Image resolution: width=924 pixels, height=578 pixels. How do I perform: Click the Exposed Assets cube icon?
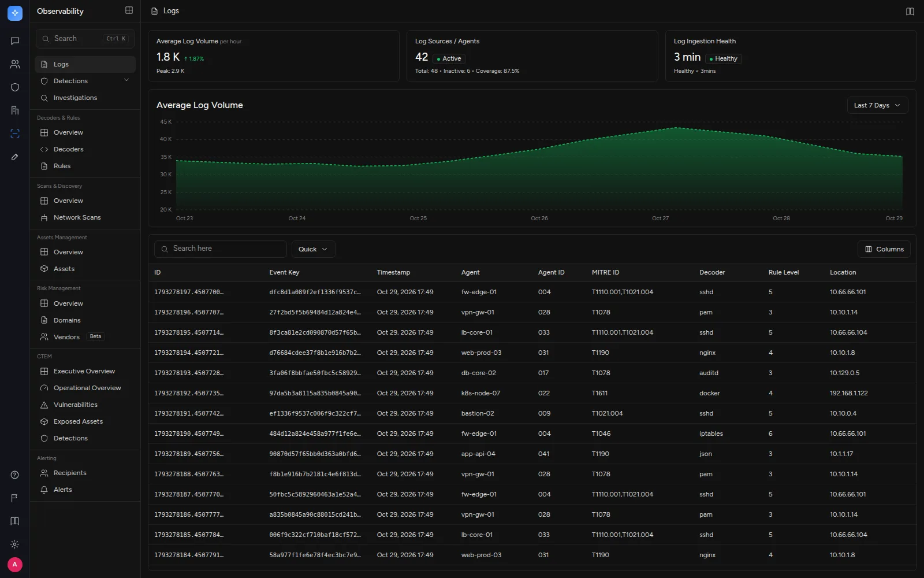click(x=44, y=421)
